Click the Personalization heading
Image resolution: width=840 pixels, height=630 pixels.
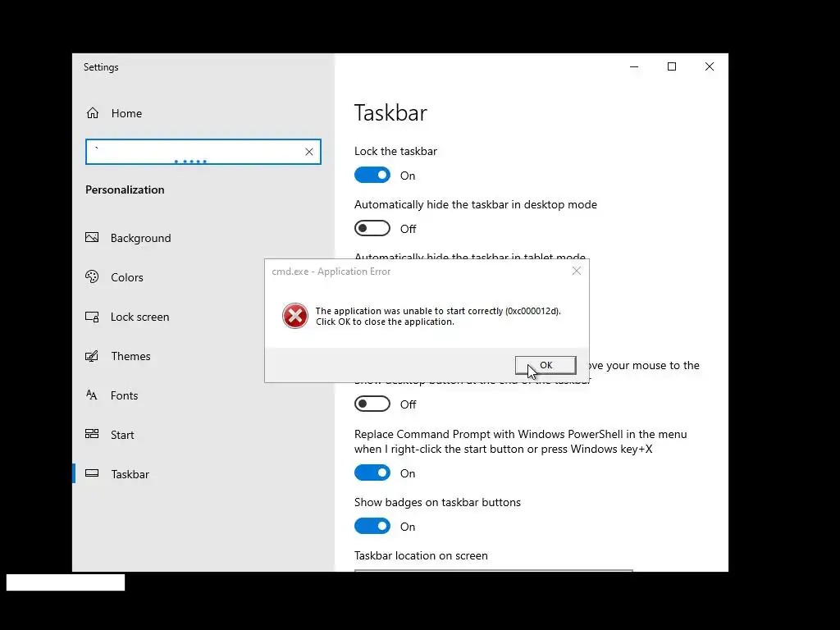point(125,189)
